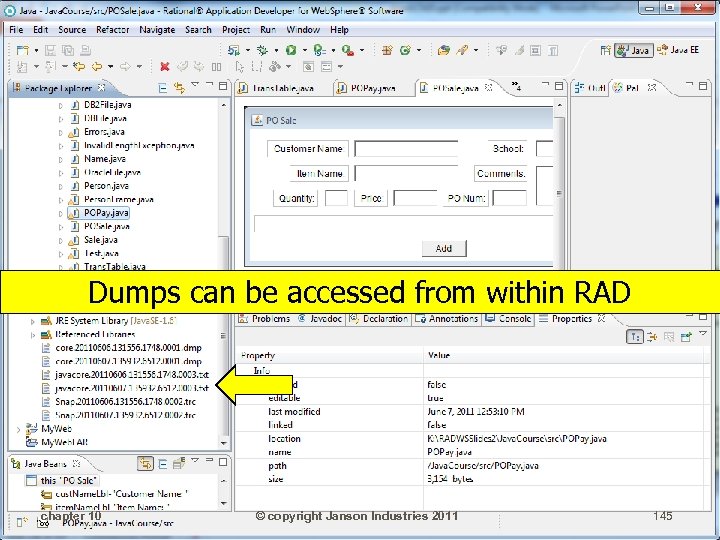
Task: Click the Collapse All icon in Java Beans
Action: [163, 464]
